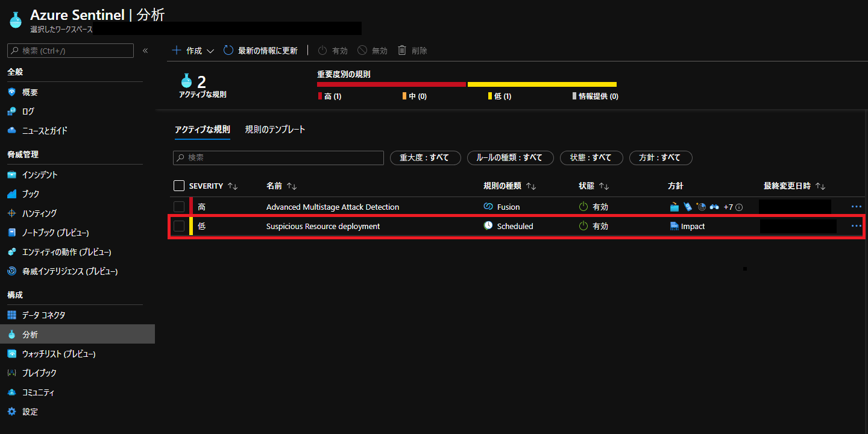Click the 低 (1) severity legend
The height and width of the screenshot is (434, 868).
click(x=500, y=96)
